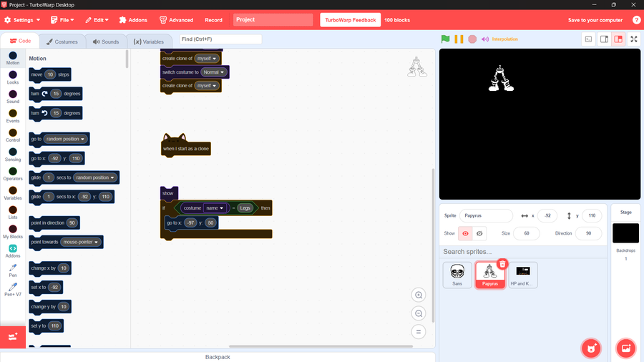This screenshot has height=362, width=644.
Task: Enter fullscreen stage mode
Action: click(x=634, y=39)
